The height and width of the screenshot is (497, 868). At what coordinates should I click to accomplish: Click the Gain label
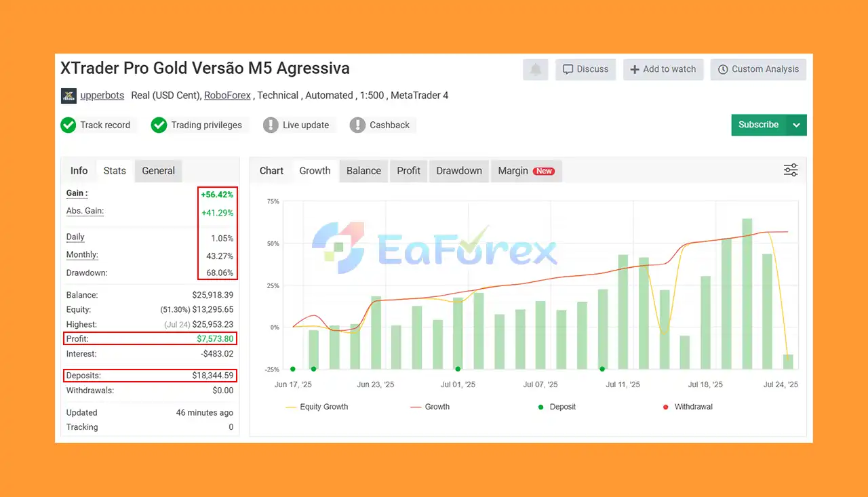click(77, 193)
